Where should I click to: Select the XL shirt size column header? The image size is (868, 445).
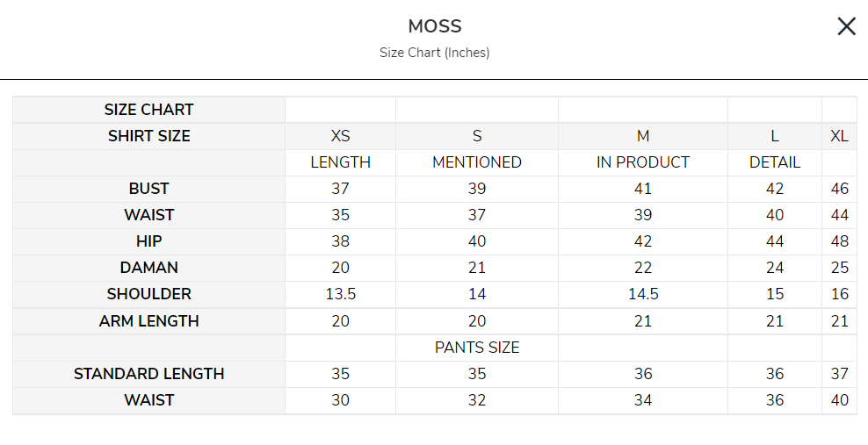[839, 136]
